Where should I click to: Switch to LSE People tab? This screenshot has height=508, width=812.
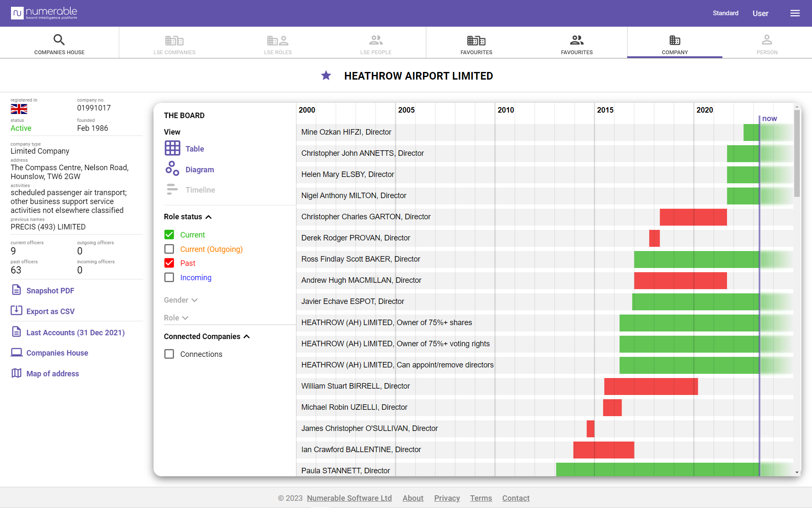point(376,44)
